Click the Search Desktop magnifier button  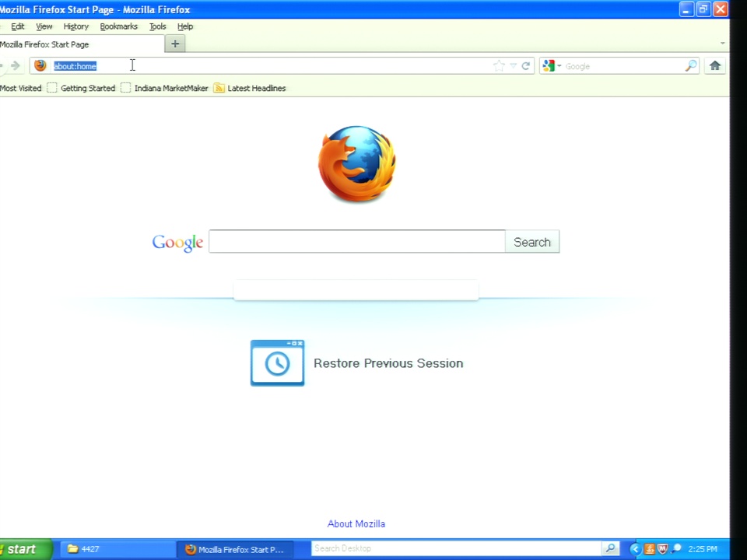click(x=610, y=548)
